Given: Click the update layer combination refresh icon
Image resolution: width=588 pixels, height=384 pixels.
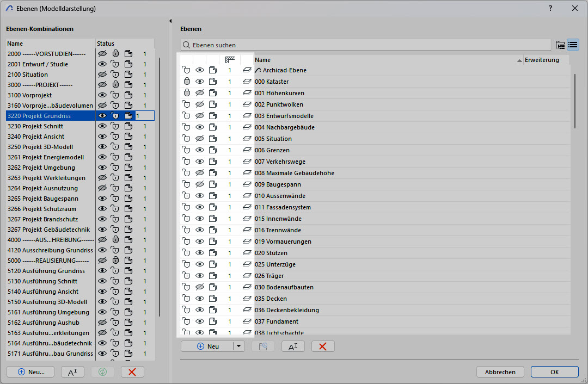Looking at the screenshot, I should coord(102,372).
